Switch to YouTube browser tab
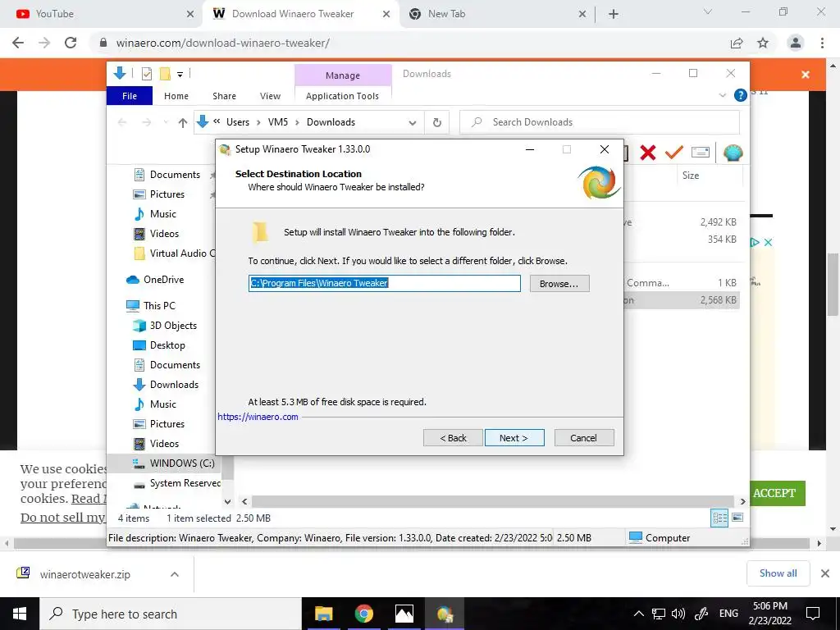The image size is (840, 630). pos(100,14)
